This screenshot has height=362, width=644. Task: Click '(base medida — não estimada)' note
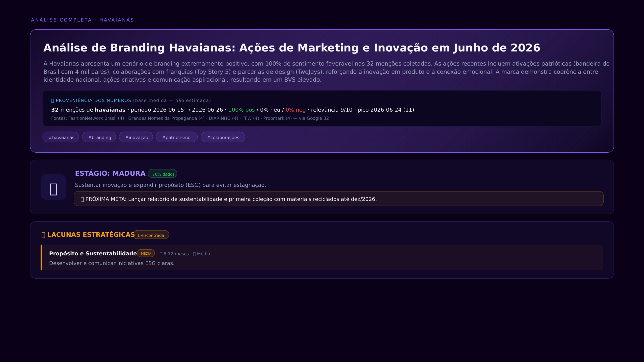point(172,100)
